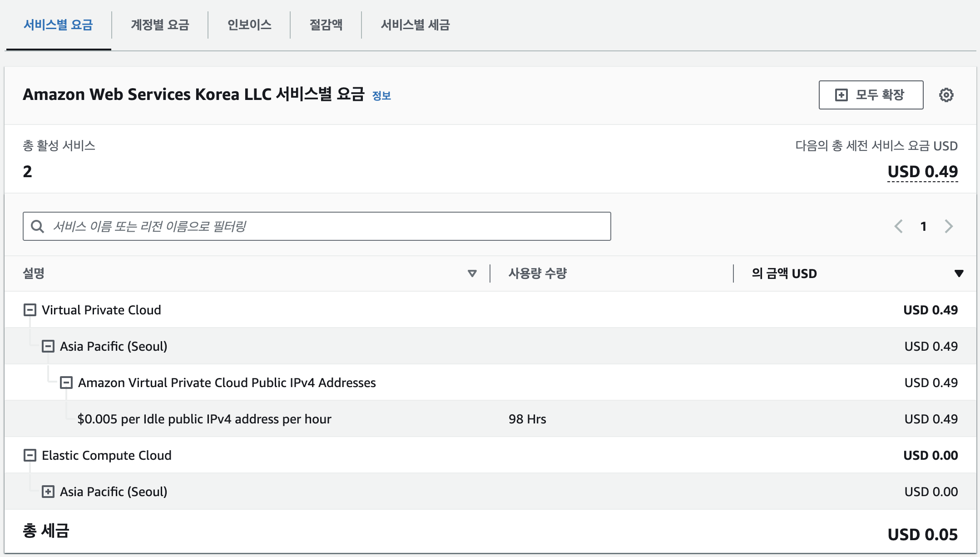980x557 pixels.
Task: Click the underlined USD 0.49 total amount
Action: click(922, 172)
